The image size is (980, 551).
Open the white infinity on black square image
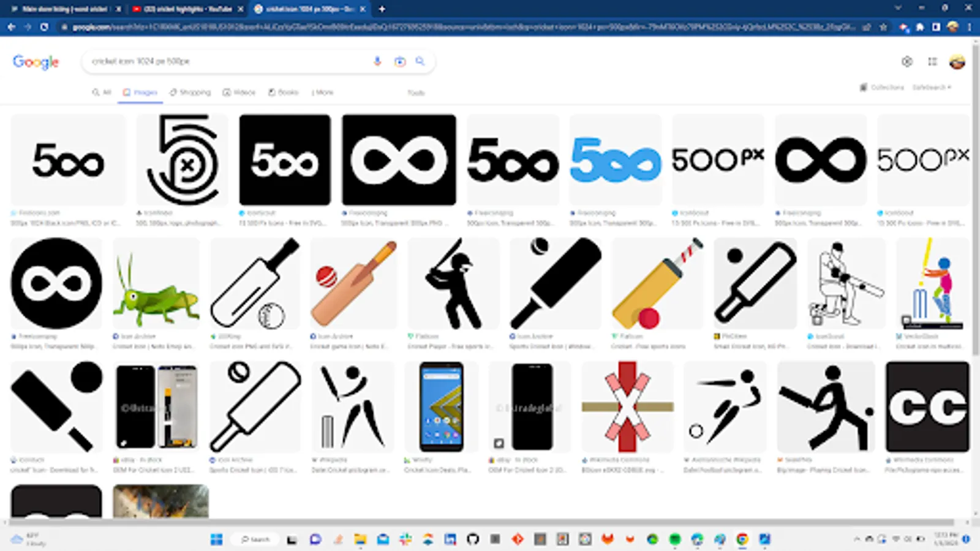tap(399, 160)
